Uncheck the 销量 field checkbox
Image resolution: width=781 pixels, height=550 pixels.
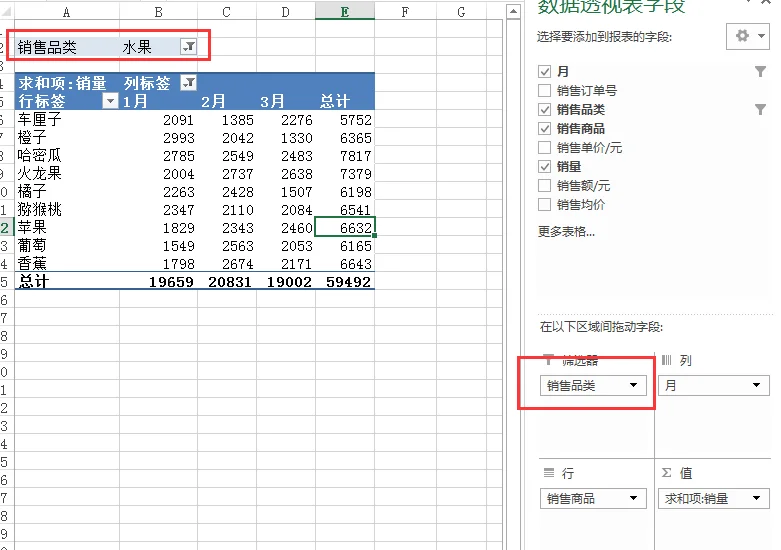pyautogui.click(x=544, y=166)
